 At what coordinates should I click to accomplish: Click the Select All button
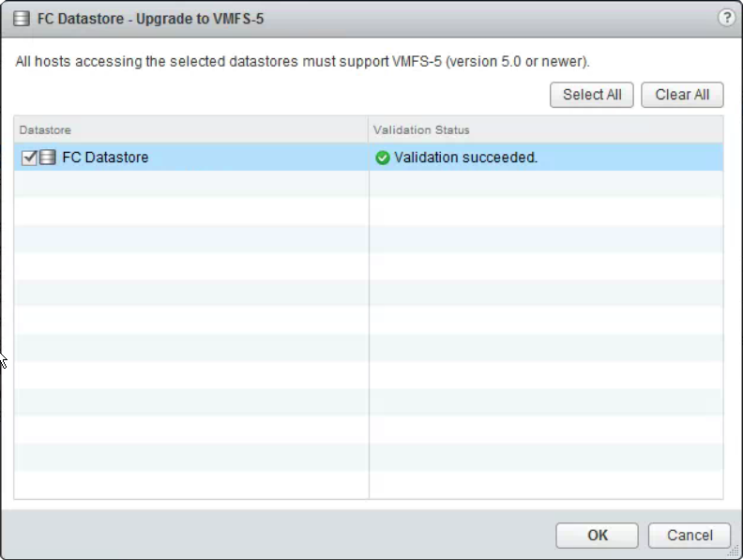(x=591, y=95)
